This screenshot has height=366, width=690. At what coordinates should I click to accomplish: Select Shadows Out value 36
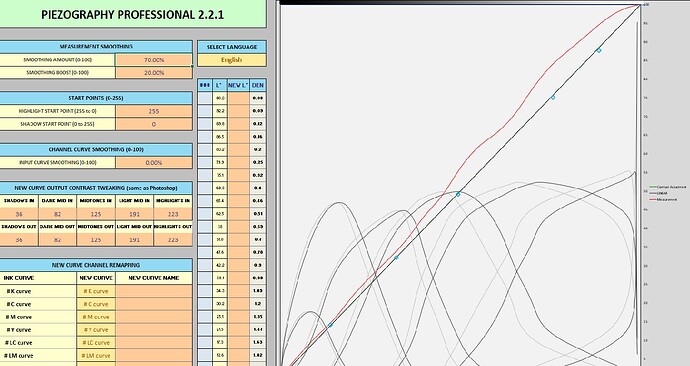tap(19, 239)
